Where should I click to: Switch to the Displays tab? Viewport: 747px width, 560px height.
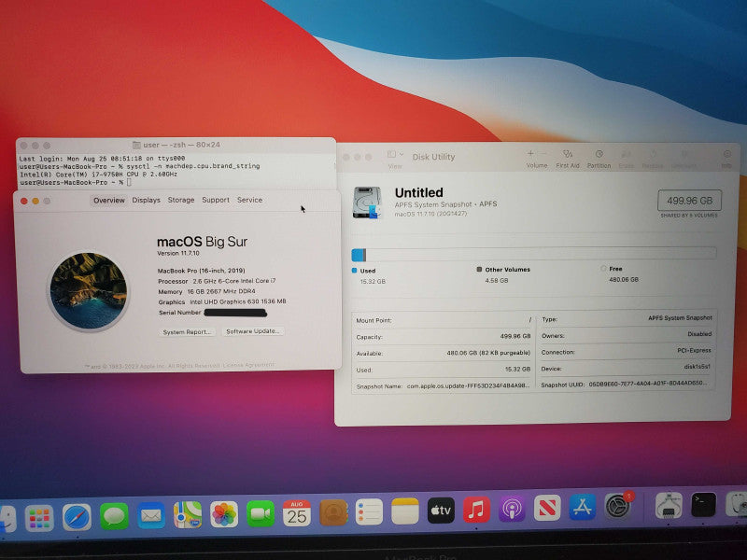click(147, 200)
